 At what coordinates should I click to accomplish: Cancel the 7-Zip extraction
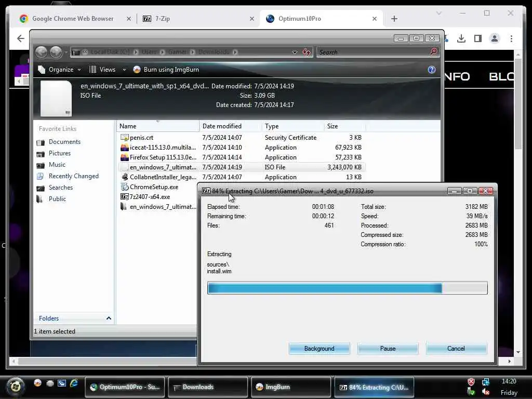[x=456, y=349]
